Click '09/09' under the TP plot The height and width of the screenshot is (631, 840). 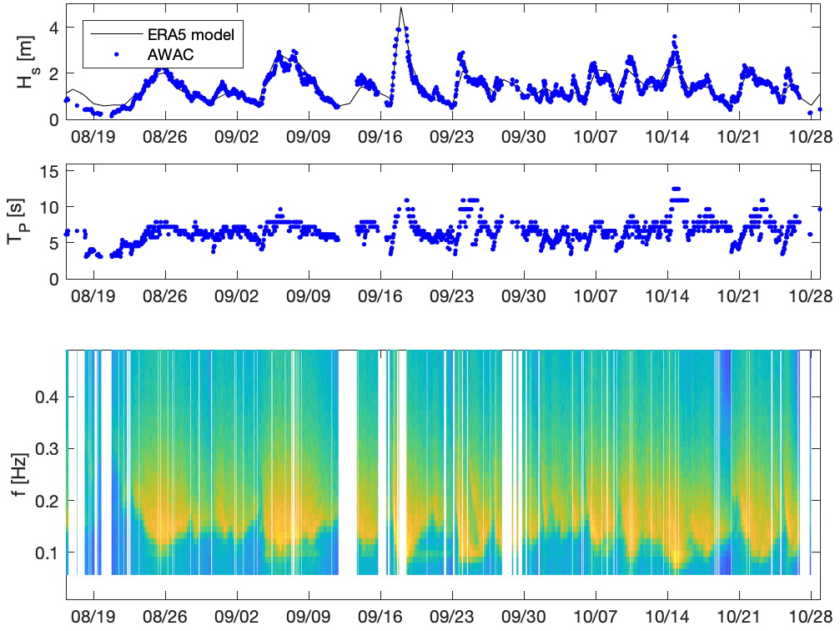pos(309,296)
